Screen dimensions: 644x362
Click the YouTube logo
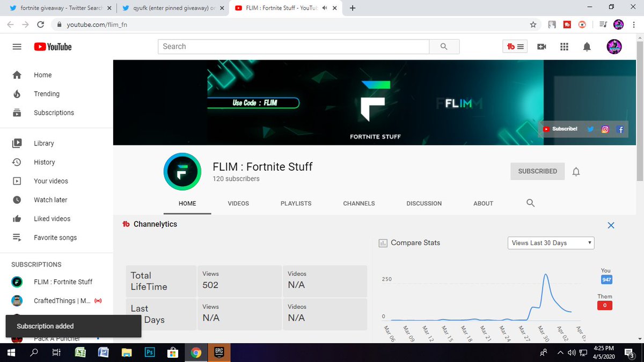[53, 47]
